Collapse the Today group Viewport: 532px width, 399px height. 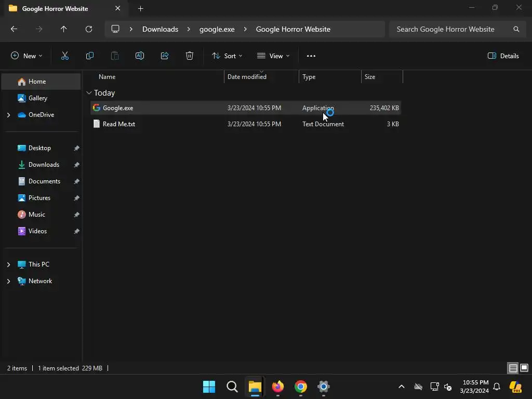tap(89, 93)
